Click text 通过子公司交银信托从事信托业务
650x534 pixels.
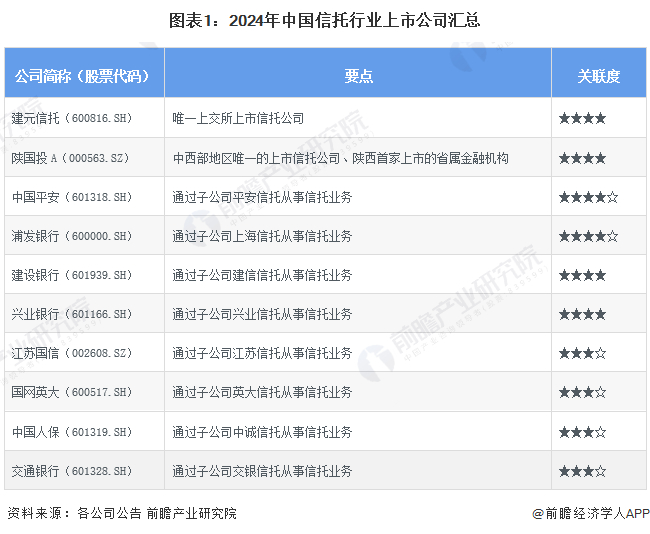(x=262, y=471)
